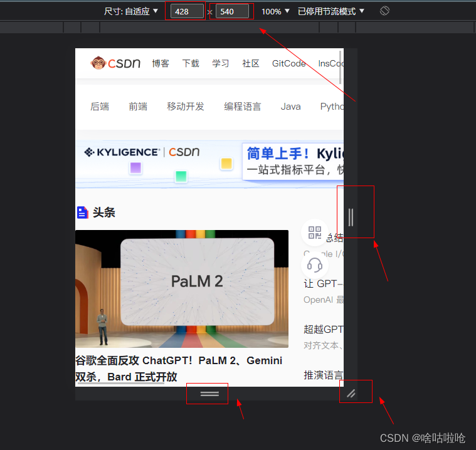The image size is (476, 450).
Task: Open the PaLM 2 headline image
Action: point(182,289)
